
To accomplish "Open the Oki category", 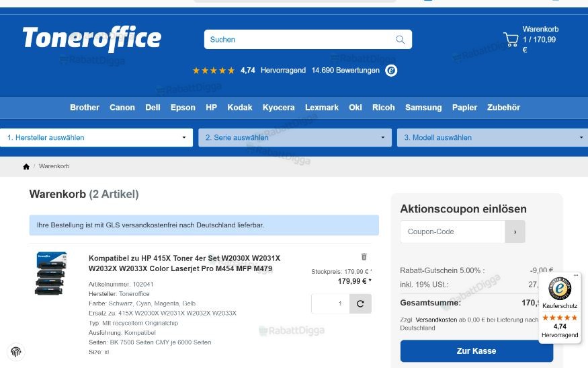I will (355, 108).
